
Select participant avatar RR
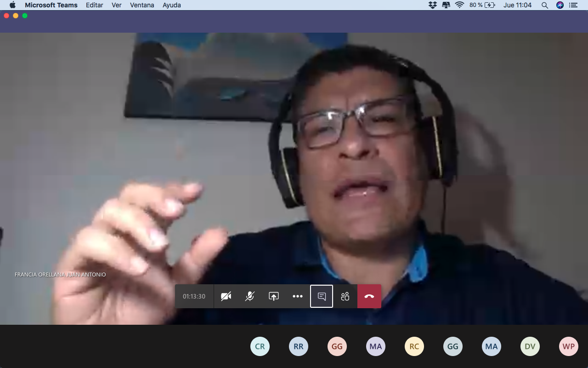[299, 346]
